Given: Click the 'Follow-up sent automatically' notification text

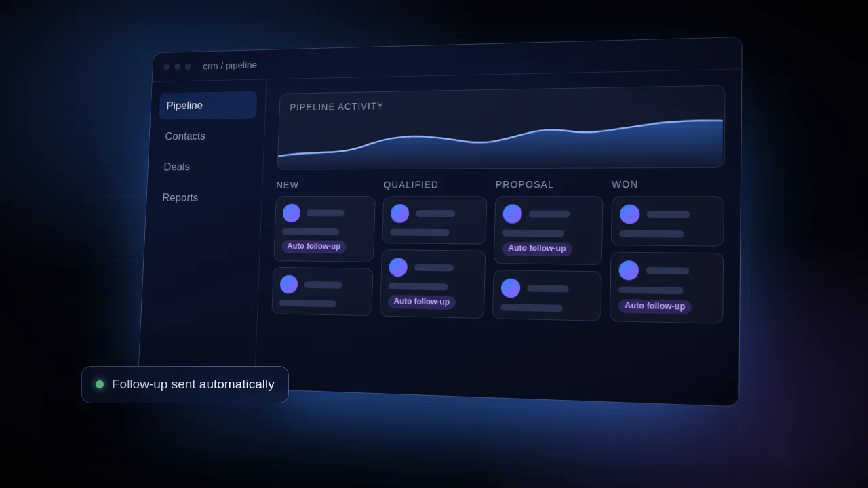Looking at the screenshot, I should point(193,384).
